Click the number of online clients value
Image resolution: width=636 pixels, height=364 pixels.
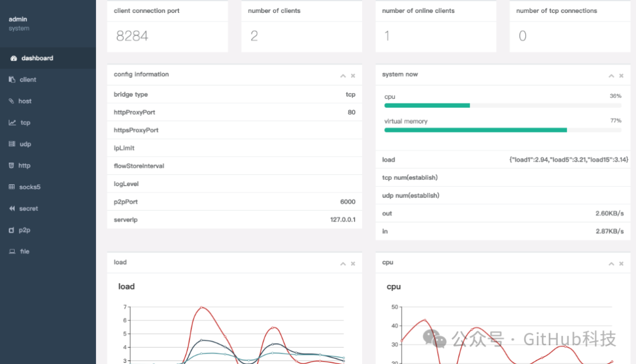387,36
